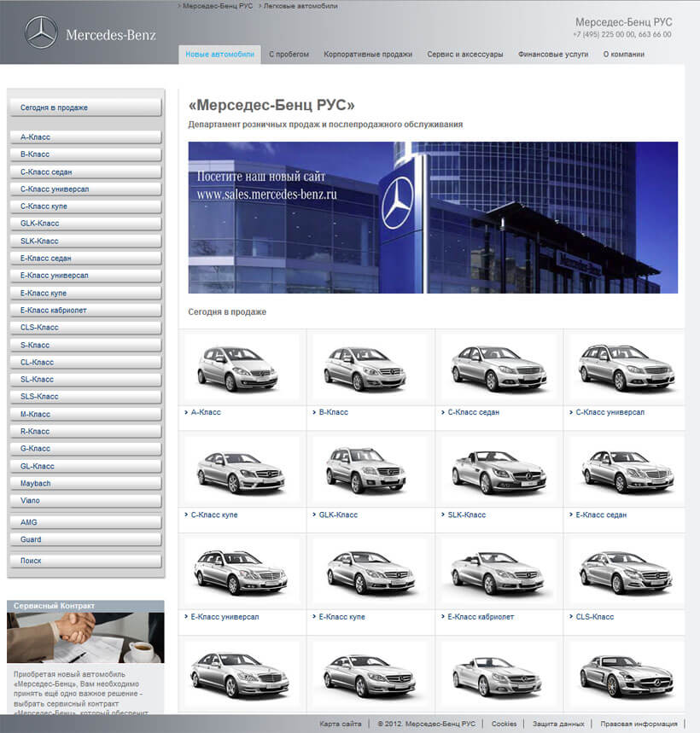Image resolution: width=700 pixels, height=733 pixels.
Task: Open E-Класс универсал sidebar entry
Action: click(85, 276)
